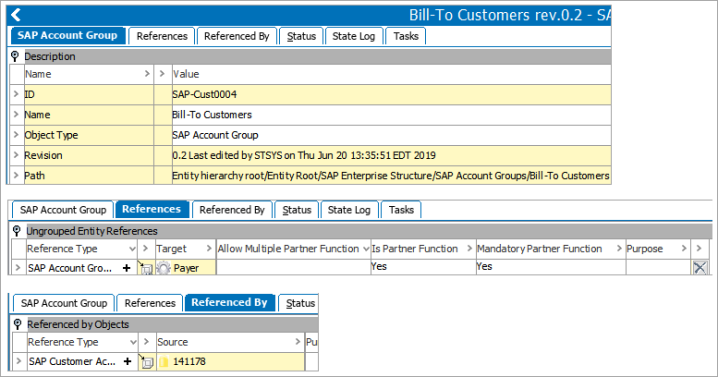Open reference icon beside Payer target
This screenshot has height=377, width=718.
click(146, 268)
